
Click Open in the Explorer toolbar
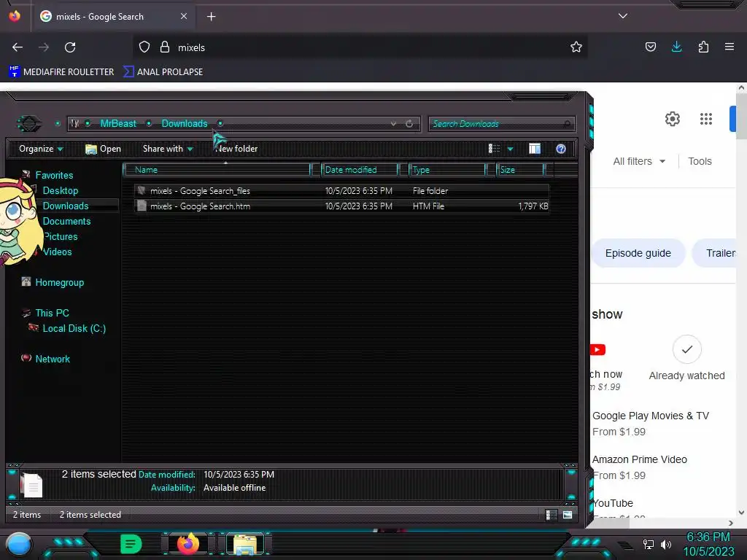[103, 149]
